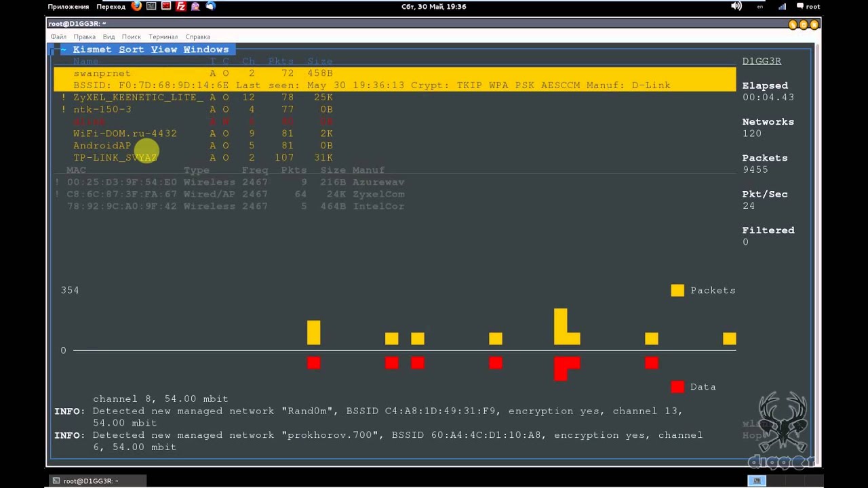Click the terminal's vertical scrollbar
Screen dimensions: 868x488
[816, 254]
